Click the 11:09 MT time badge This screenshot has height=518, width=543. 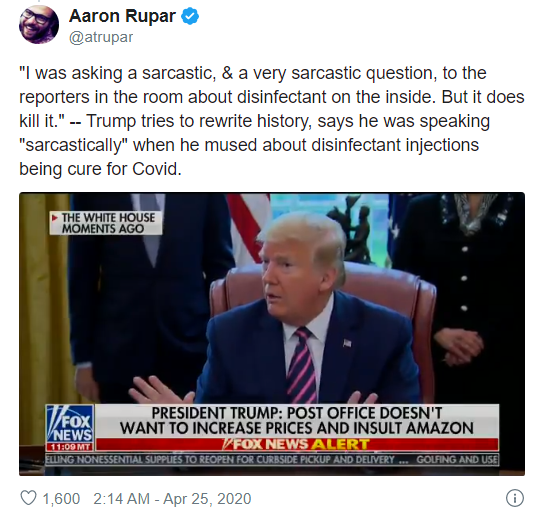click(70, 447)
